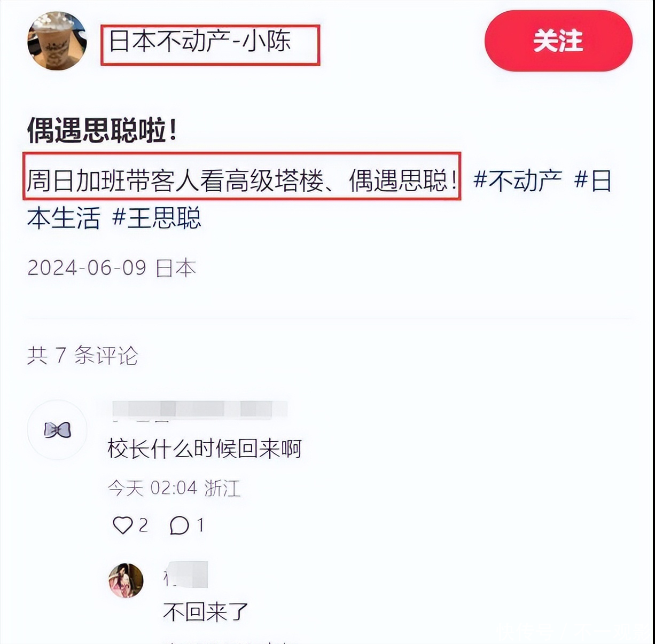
Task: Open the blurred reply author name
Action: (x=185, y=575)
